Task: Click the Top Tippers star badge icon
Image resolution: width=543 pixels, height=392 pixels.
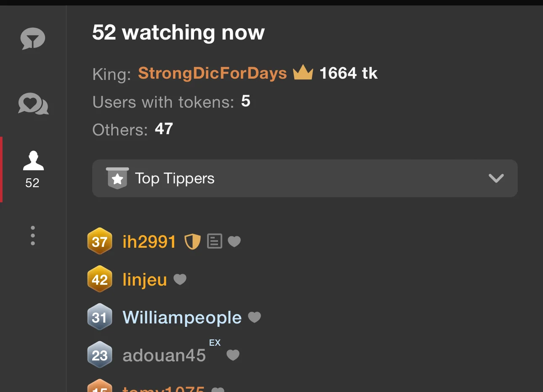Action: 117,178
